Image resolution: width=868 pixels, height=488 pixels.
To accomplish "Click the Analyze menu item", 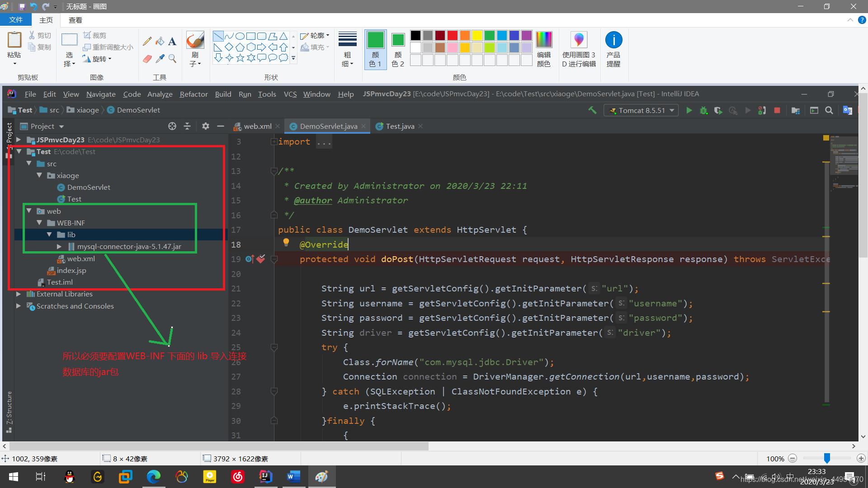I will point(160,94).
